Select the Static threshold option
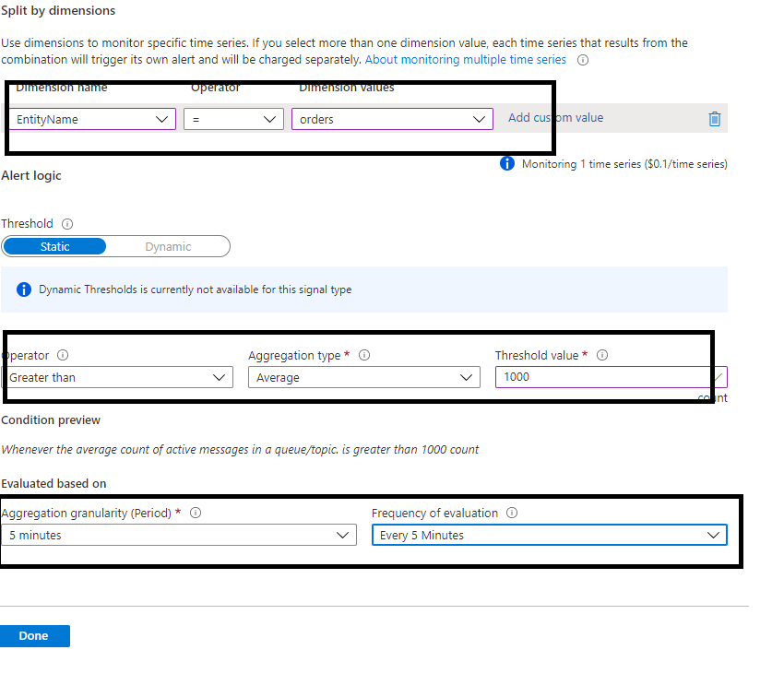 (54, 247)
